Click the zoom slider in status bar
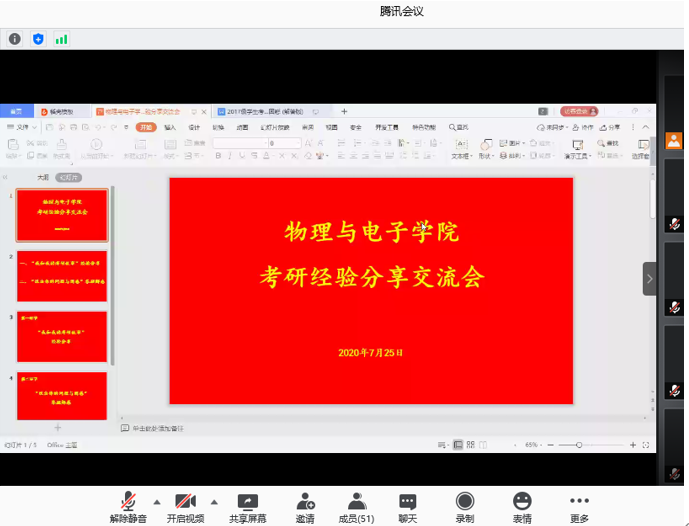The image size is (689, 526). click(579, 444)
